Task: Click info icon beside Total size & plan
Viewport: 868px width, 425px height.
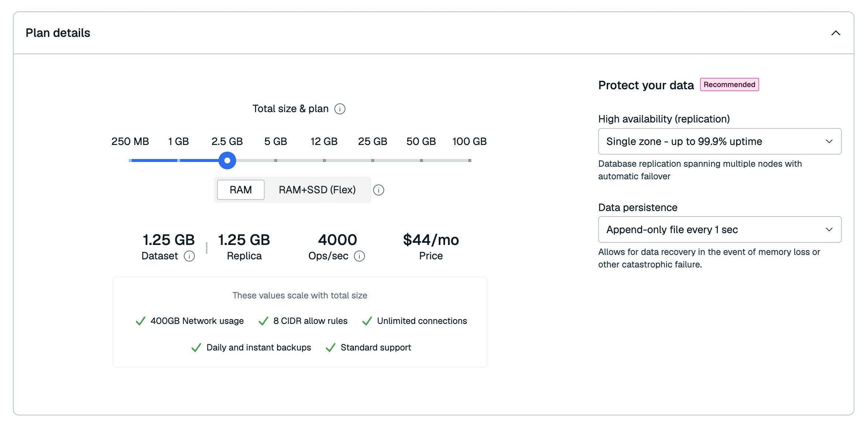Action: [x=340, y=109]
